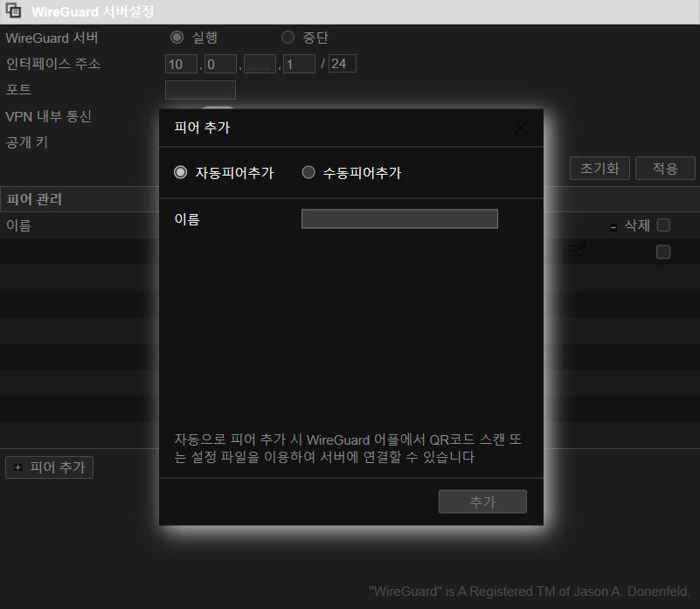Click the edit pencil icon in peer row
Viewport: 700px width, 609px height.
coord(578,250)
